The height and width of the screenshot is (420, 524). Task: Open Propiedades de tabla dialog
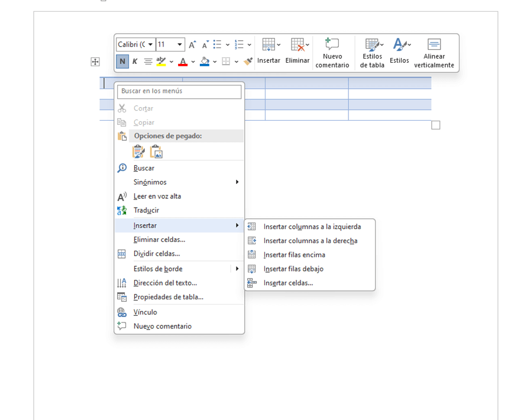168,297
